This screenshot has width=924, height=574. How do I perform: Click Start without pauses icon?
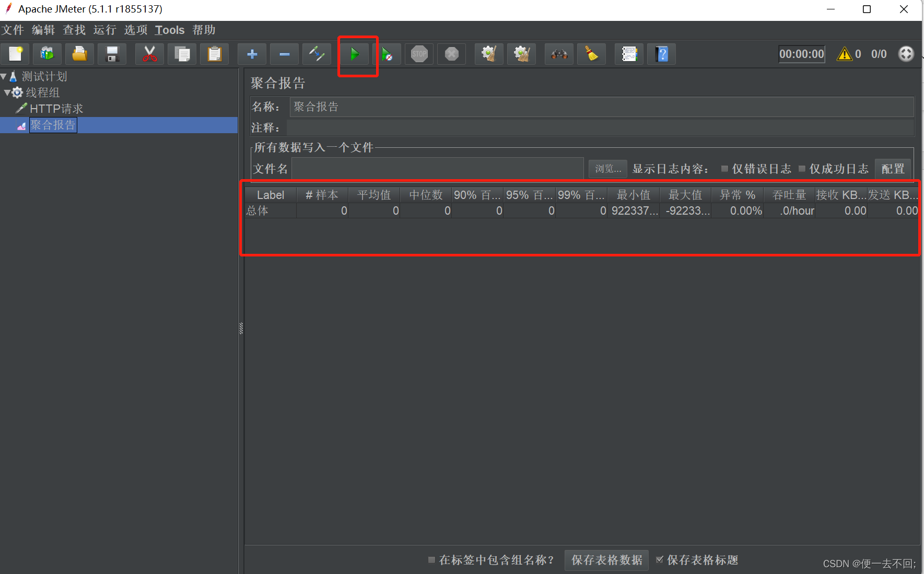pos(387,54)
